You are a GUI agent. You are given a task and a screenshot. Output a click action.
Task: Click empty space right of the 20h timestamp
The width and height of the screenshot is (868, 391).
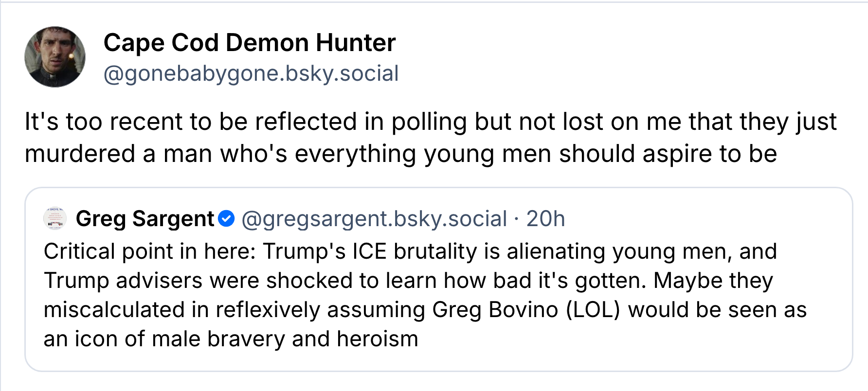point(705,219)
